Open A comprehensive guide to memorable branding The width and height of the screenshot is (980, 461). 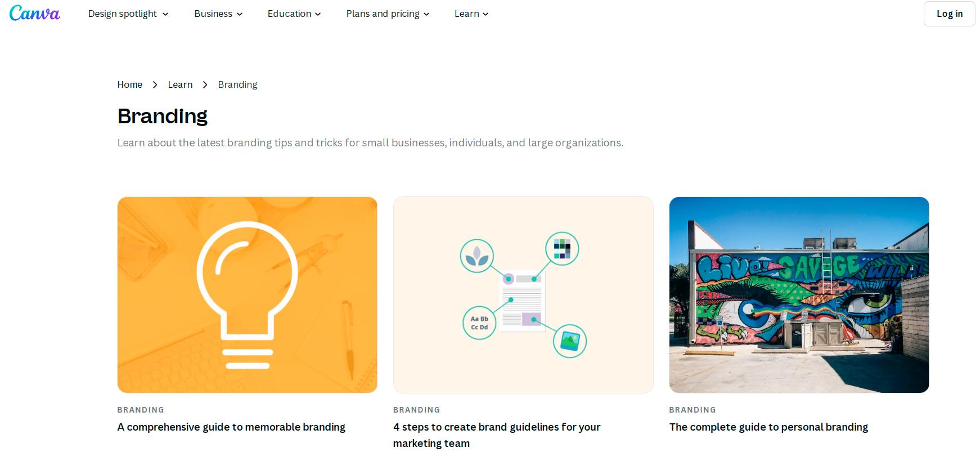[x=231, y=427]
